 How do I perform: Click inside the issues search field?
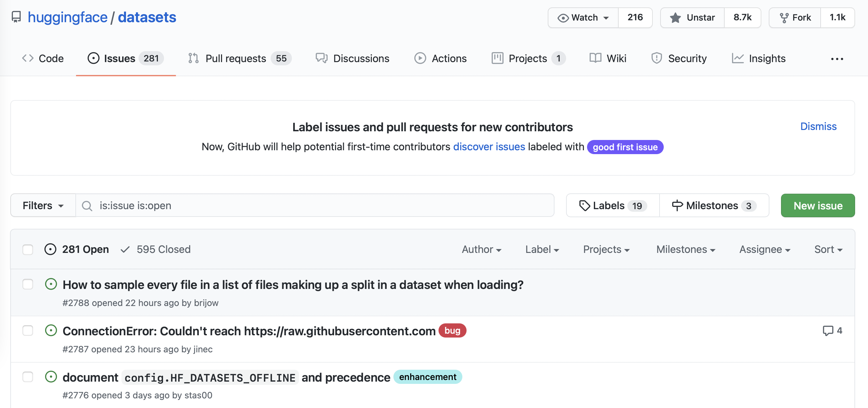click(x=303, y=205)
